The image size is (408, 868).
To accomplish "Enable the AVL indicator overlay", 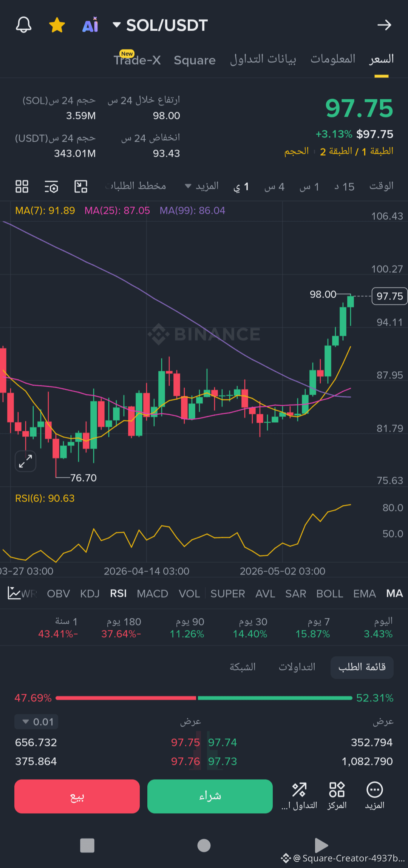I will [265, 594].
